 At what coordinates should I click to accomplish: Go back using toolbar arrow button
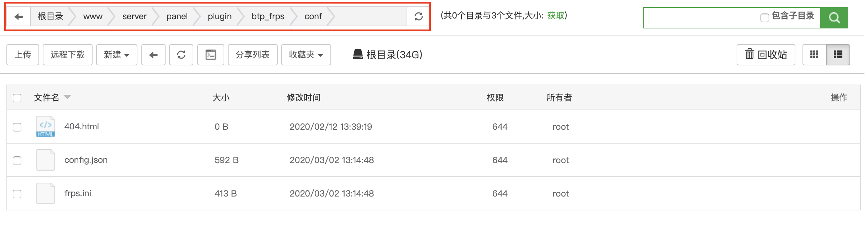153,55
